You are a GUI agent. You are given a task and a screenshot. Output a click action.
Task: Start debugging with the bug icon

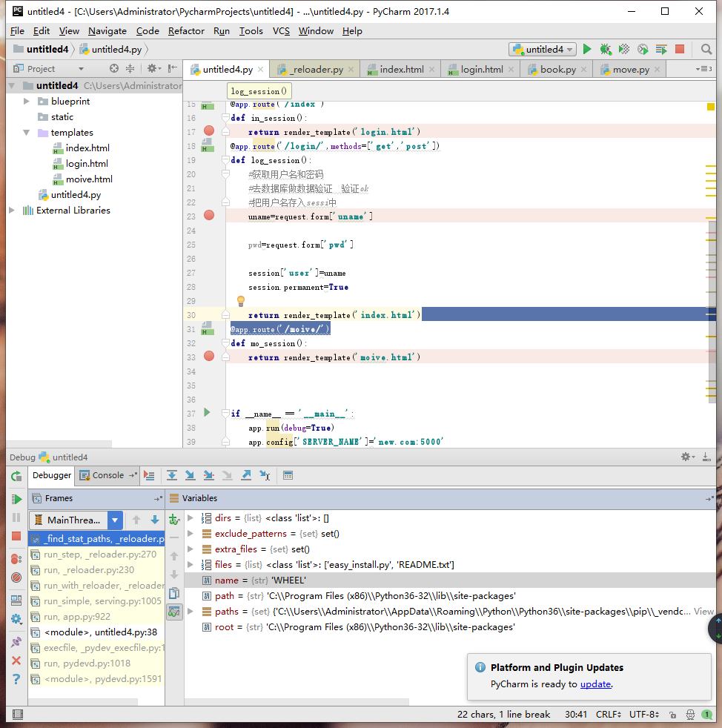[x=606, y=49]
